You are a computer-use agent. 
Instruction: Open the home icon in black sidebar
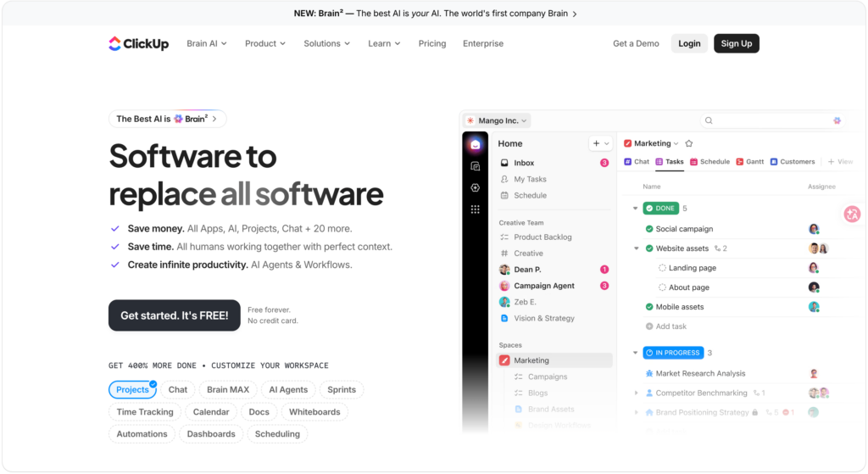tap(475, 144)
